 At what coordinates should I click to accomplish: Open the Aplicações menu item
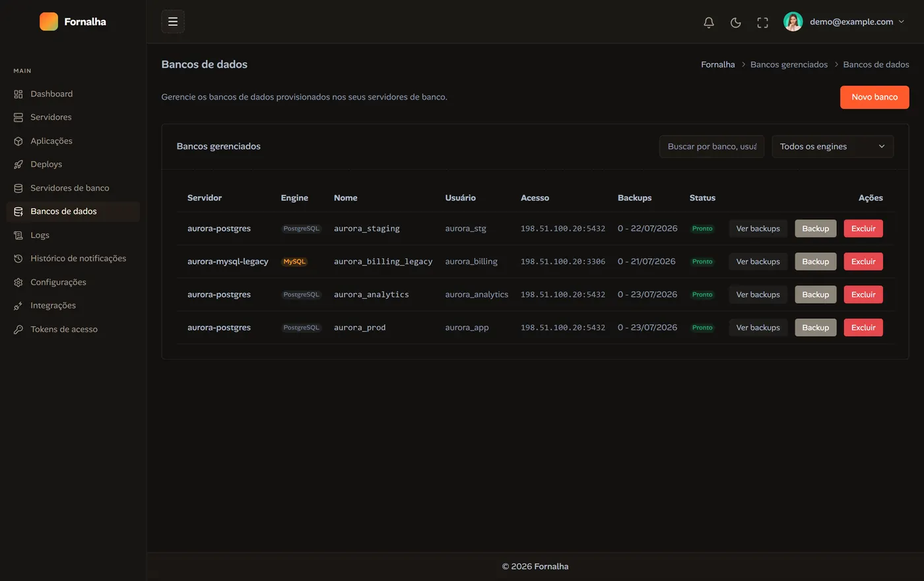[73, 141]
